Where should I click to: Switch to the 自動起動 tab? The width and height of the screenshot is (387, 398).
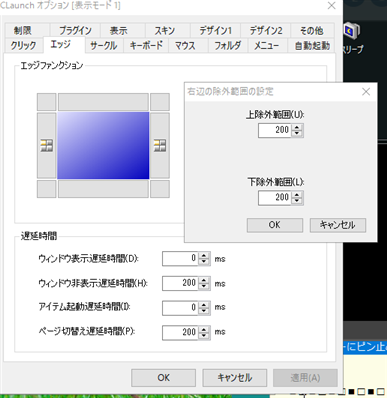[312, 45]
